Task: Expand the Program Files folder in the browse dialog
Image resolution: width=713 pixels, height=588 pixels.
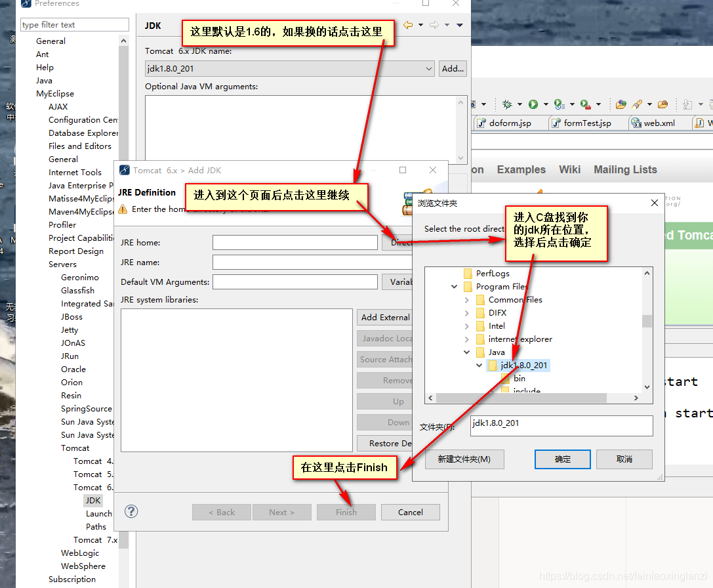Action: [455, 286]
